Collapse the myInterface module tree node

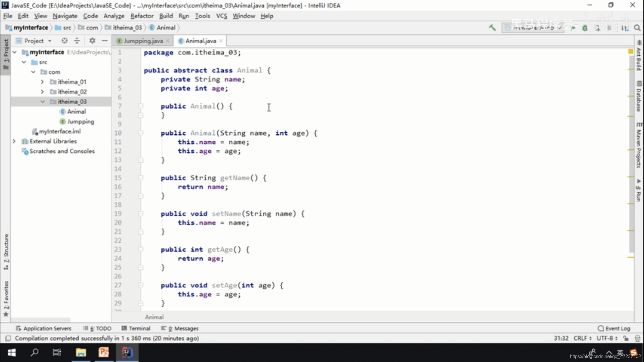pos(15,52)
